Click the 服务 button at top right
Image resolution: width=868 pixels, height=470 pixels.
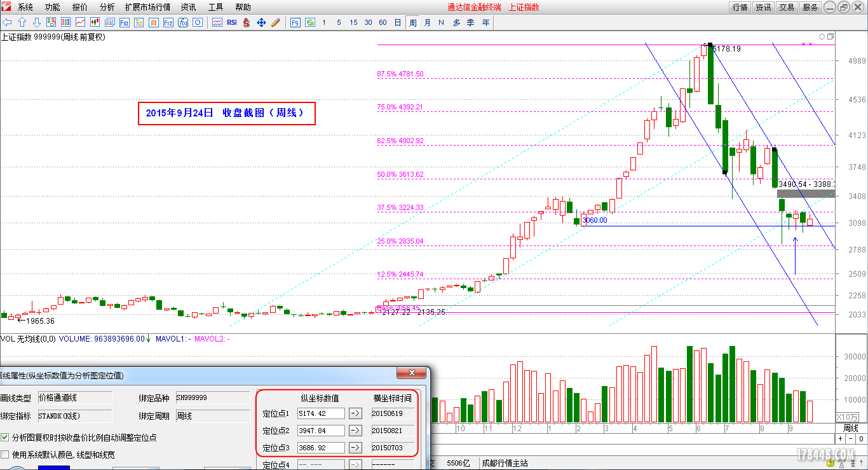point(810,7)
